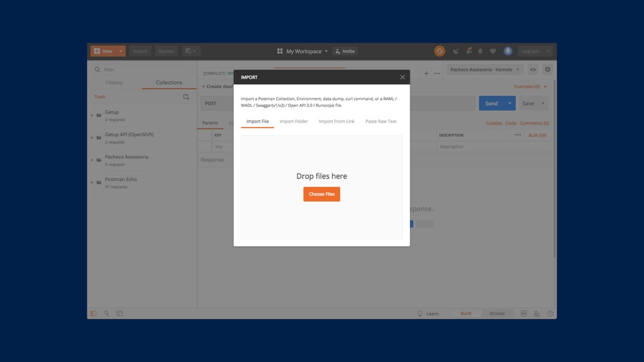
Task: Open the Examples (0) dropdown
Action: coord(530,87)
